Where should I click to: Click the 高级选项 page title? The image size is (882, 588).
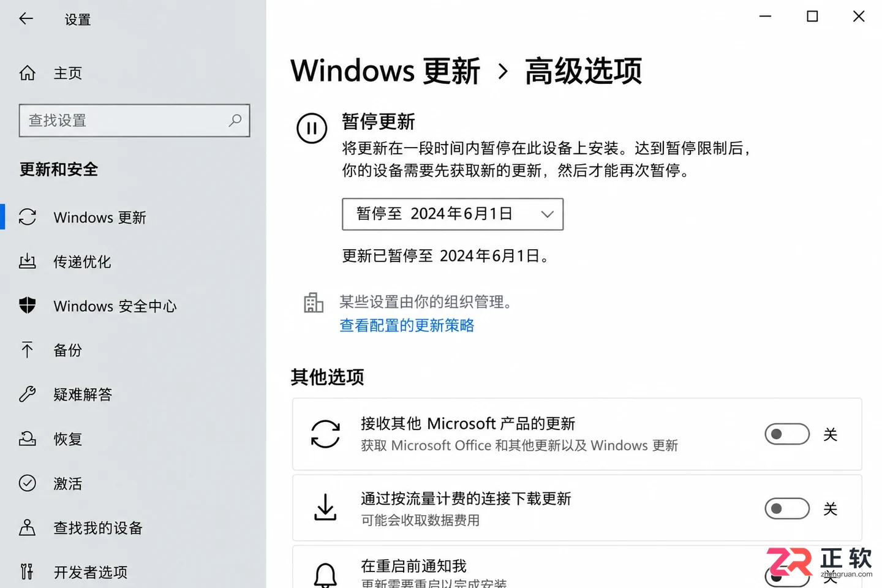coord(584,71)
